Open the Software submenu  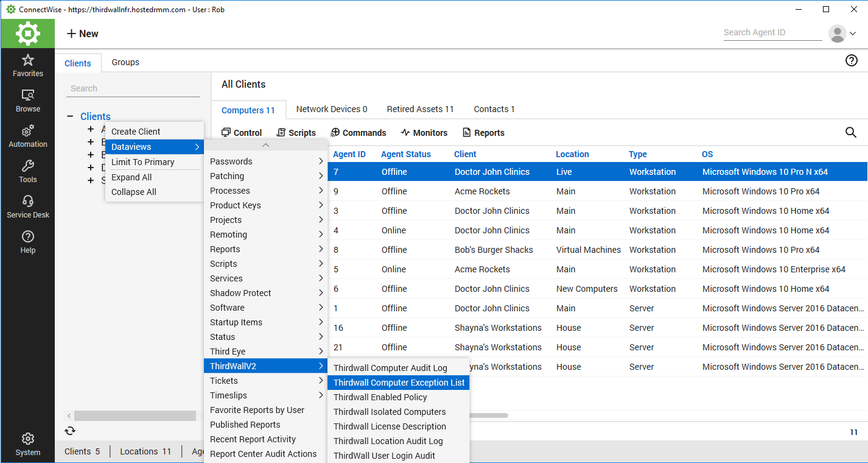pos(266,308)
